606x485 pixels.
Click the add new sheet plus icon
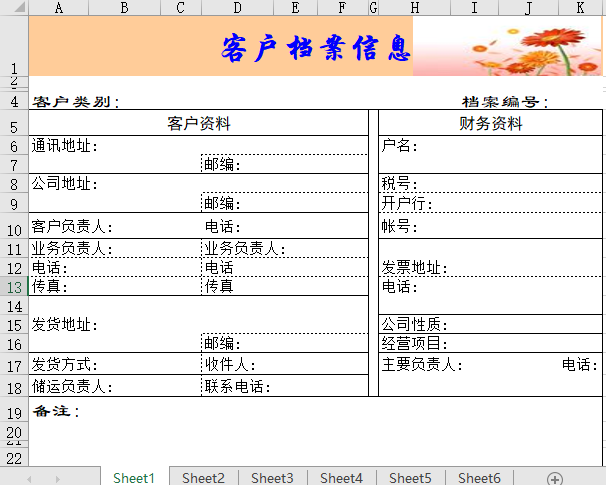(555, 479)
